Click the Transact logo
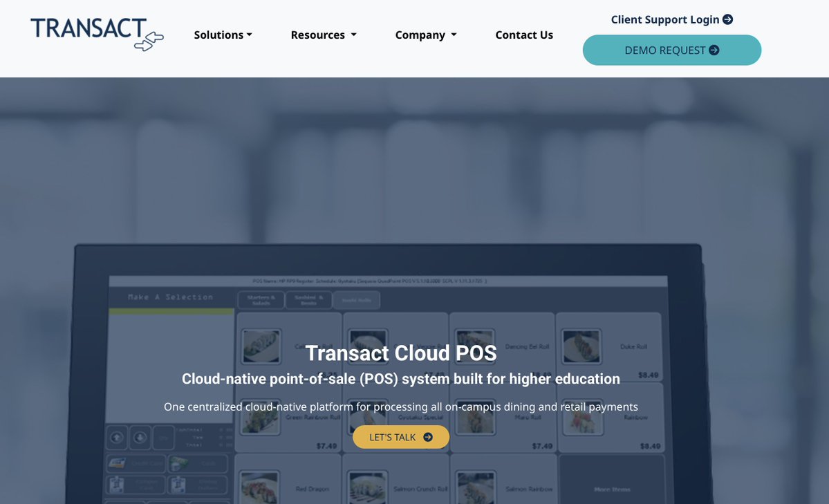829x504 pixels. pyautogui.click(x=97, y=35)
